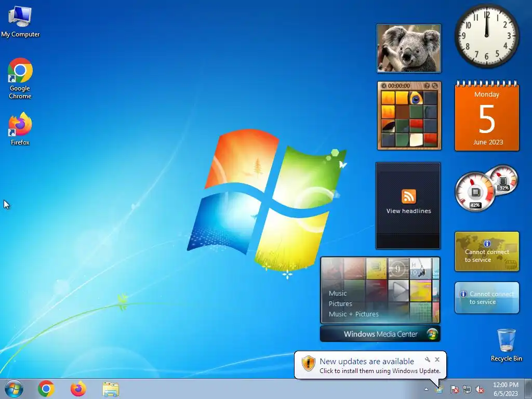Viewport: 532px width, 399px height.
Task: Click the koala slide show gadget
Action: 408,48
